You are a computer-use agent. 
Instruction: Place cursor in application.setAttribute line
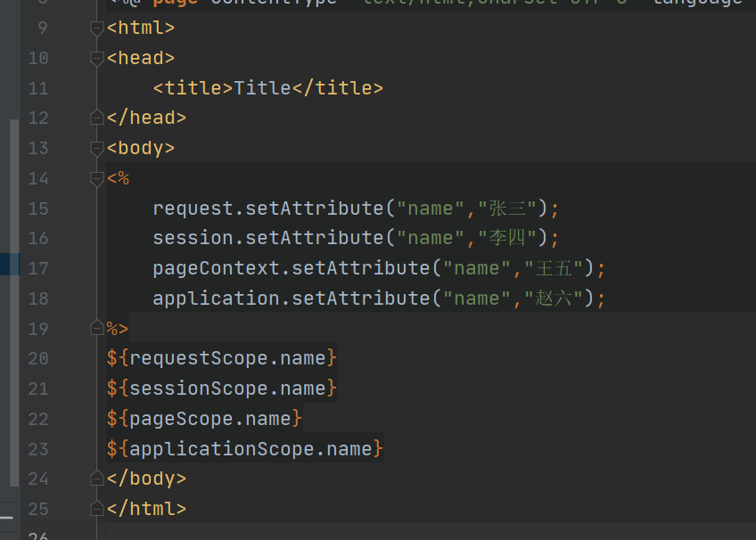tap(379, 299)
